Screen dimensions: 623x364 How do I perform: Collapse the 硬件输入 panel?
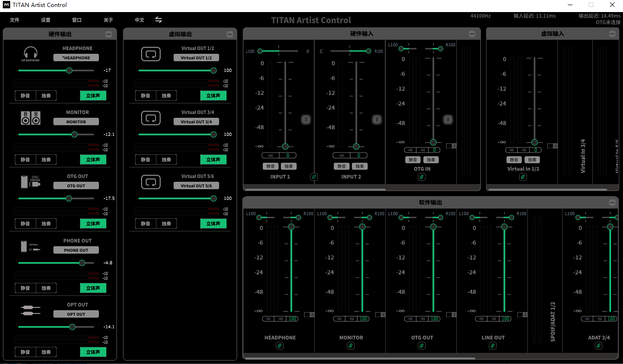472,34
